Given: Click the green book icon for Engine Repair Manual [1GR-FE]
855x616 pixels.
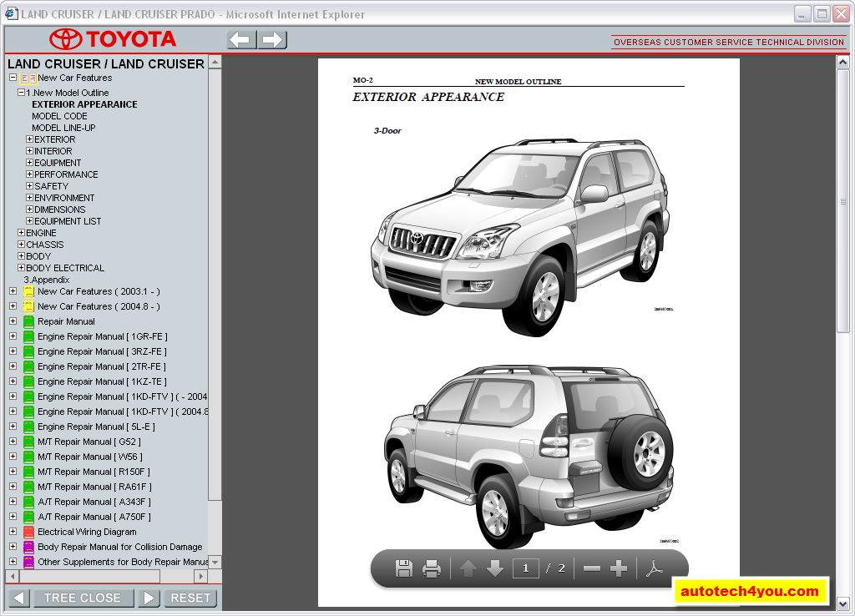Looking at the screenshot, I should tap(29, 337).
